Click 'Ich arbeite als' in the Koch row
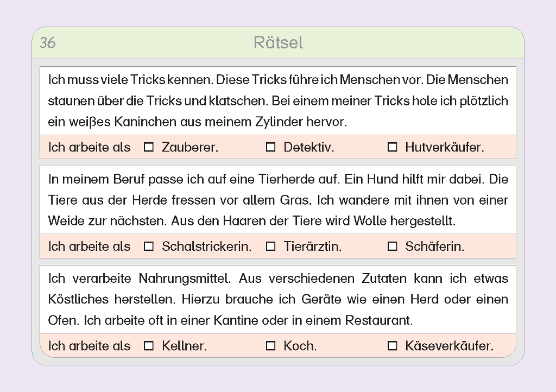556x392 pixels. pos(90,346)
